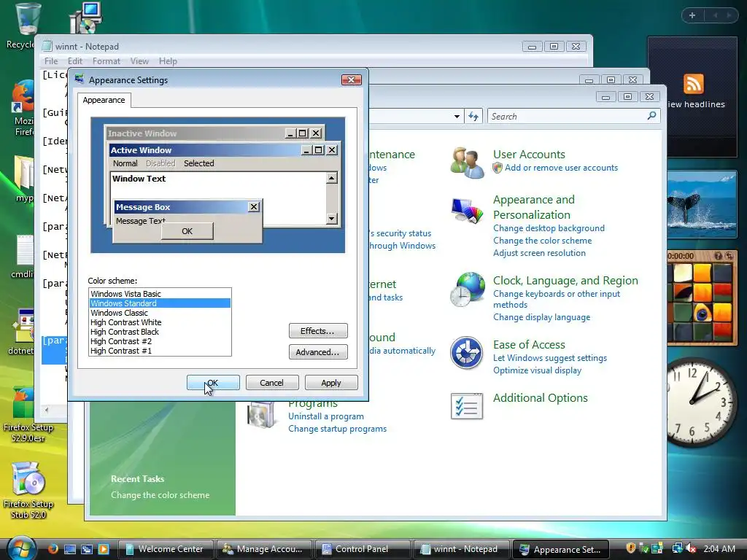Open Notepad Format menu
Screen dimensions: 747x560
[107, 61]
